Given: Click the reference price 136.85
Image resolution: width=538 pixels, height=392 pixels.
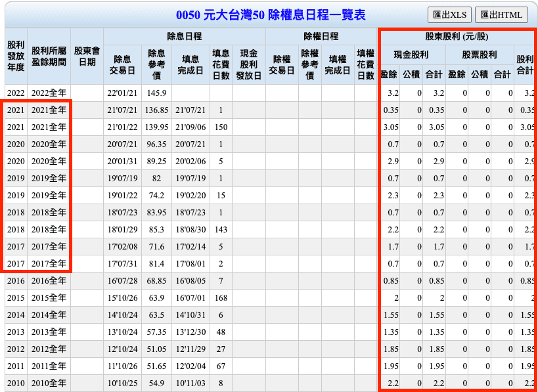Looking at the screenshot, I should pyautogui.click(x=156, y=110).
